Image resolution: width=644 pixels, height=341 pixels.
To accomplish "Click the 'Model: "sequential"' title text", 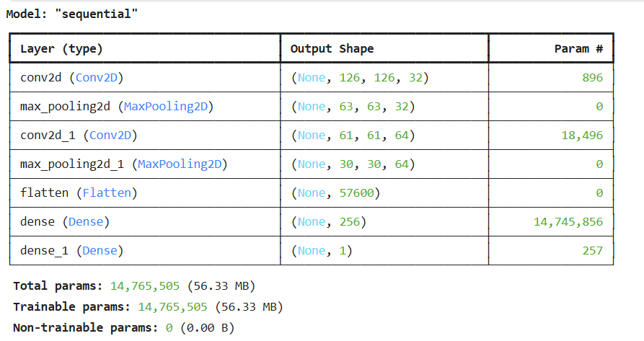I will tap(71, 14).
